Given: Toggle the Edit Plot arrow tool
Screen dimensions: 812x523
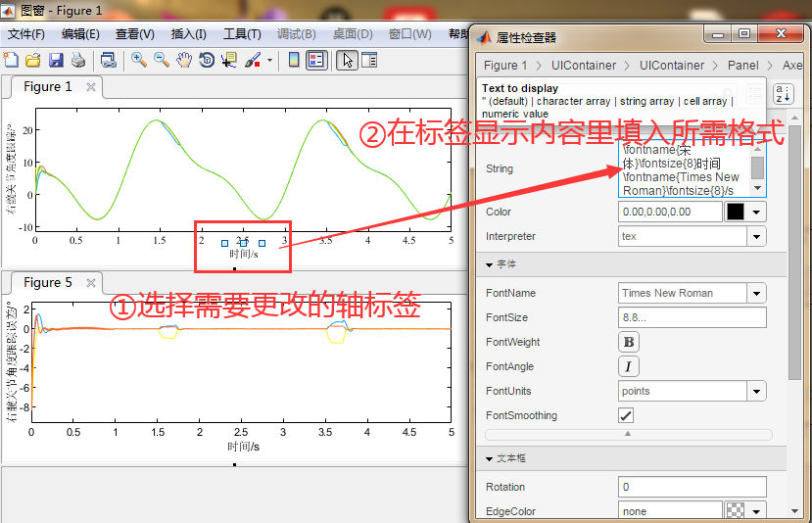Looking at the screenshot, I should click(347, 60).
